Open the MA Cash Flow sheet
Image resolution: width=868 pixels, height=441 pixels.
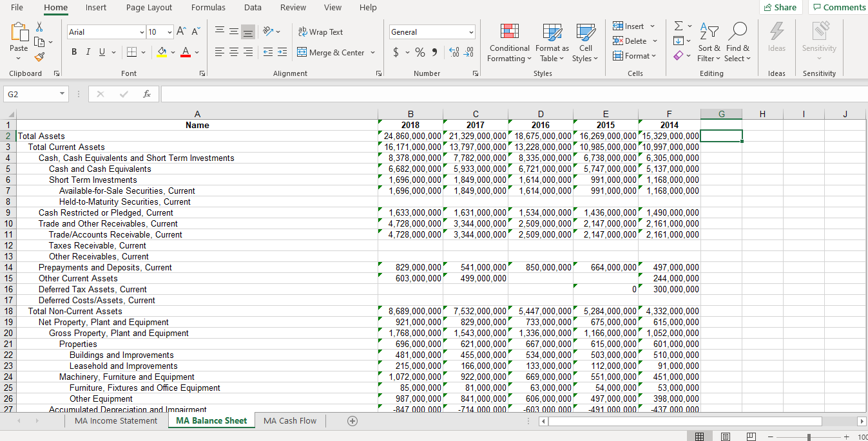pyautogui.click(x=290, y=420)
